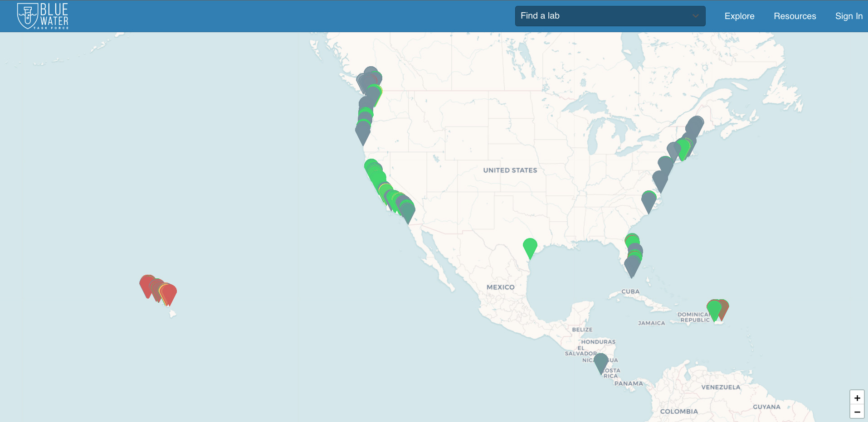Click the red marker beside Puerto Rico's green pin
Screen dimensions: 868x422
tap(724, 306)
